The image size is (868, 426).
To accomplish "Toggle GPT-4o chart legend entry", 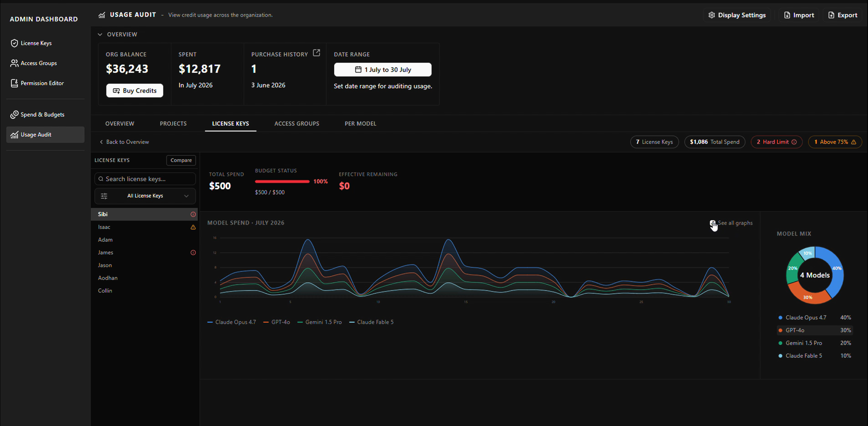I will pos(277,322).
